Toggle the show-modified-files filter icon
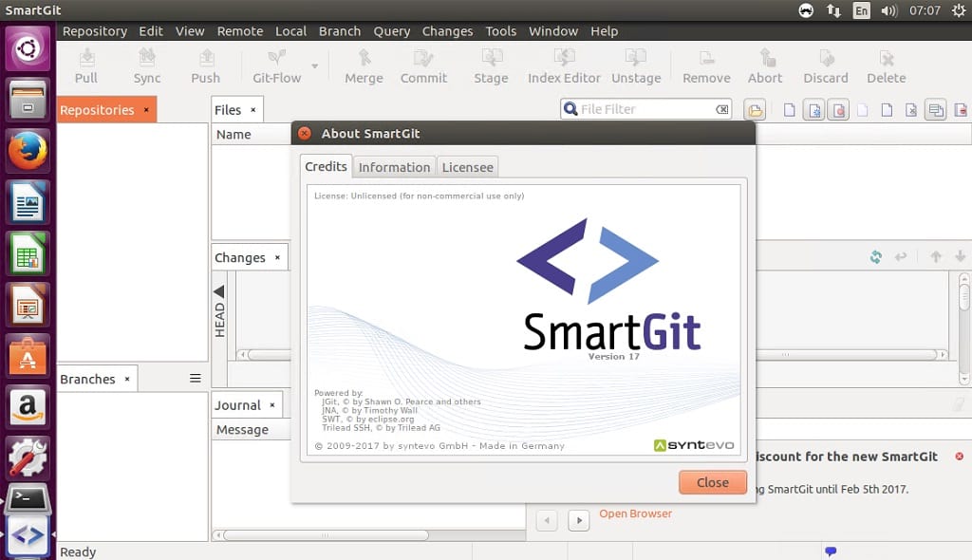 click(x=813, y=110)
